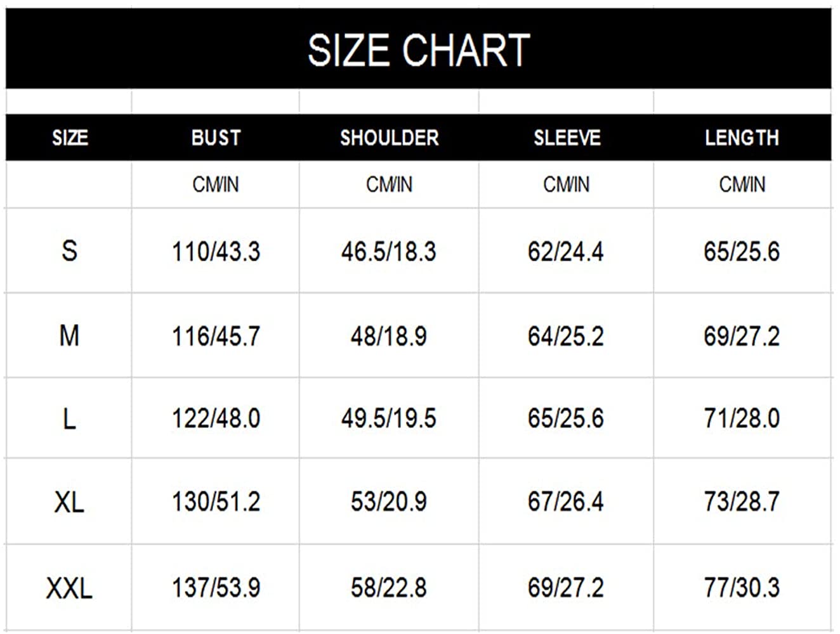Viewport: 840px width, 634px height.
Task: Select the M size row label
Action: click(69, 335)
